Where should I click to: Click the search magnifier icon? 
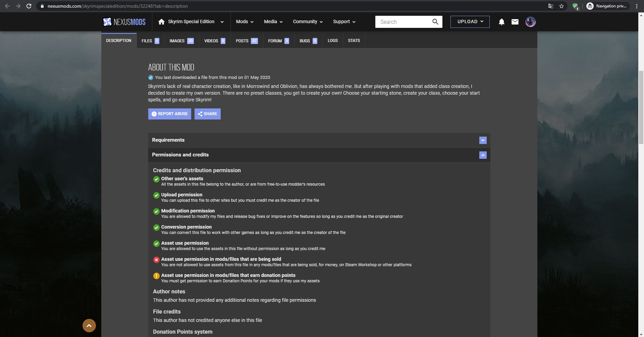tap(435, 22)
